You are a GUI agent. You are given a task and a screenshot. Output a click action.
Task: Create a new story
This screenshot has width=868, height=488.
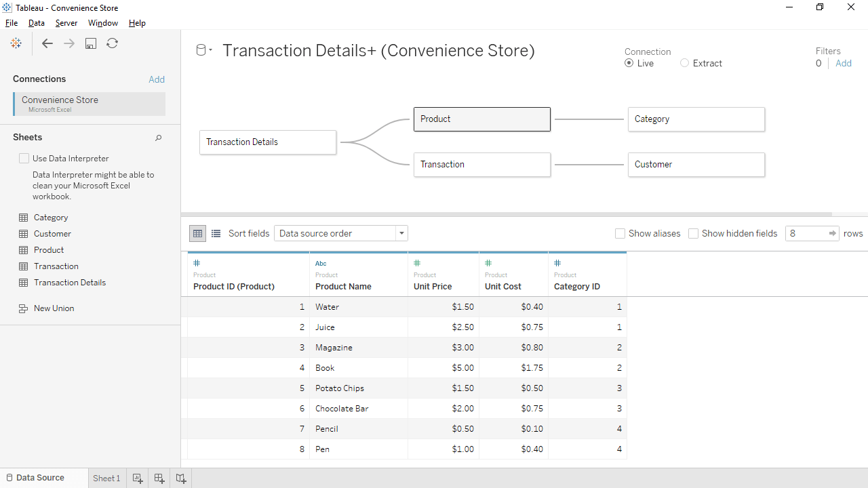(x=181, y=478)
